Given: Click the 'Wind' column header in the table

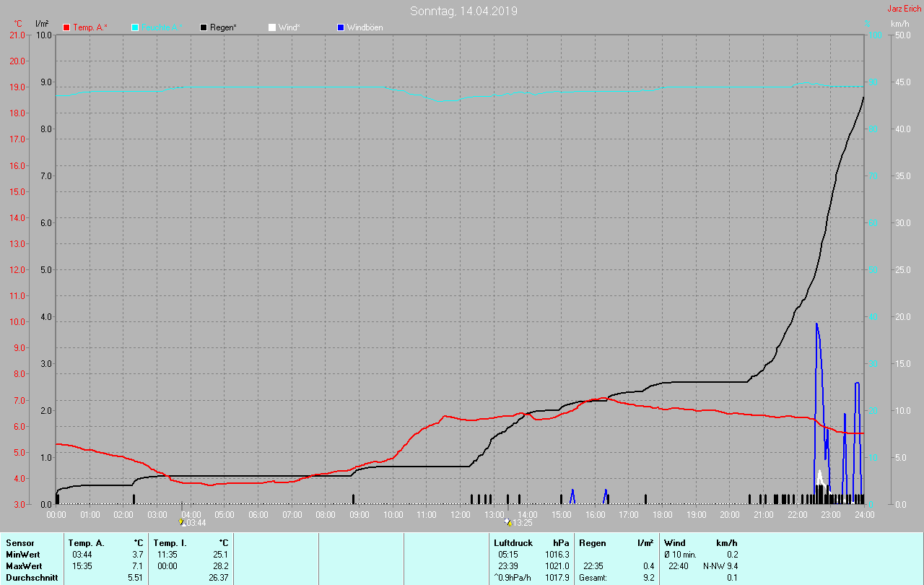Looking at the screenshot, I should tap(675, 543).
